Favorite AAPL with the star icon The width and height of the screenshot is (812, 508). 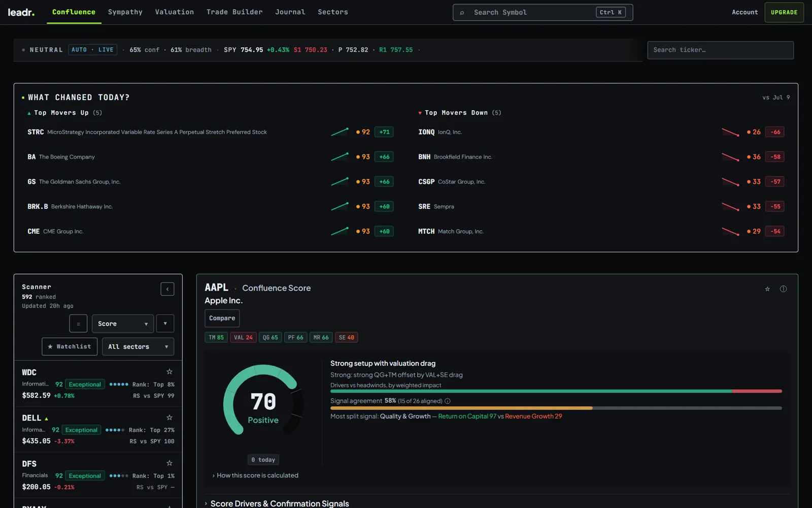point(767,289)
